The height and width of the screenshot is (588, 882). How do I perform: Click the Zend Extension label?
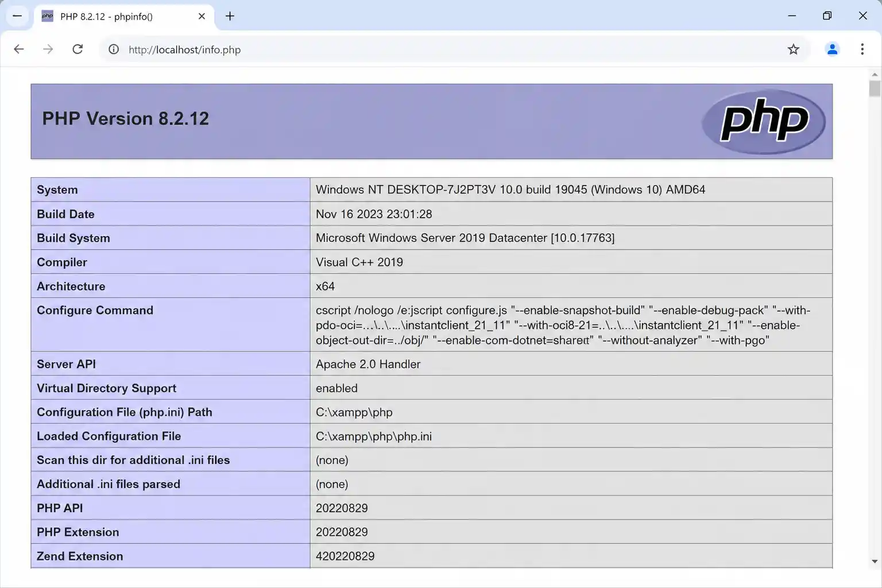(x=80, y=557)
